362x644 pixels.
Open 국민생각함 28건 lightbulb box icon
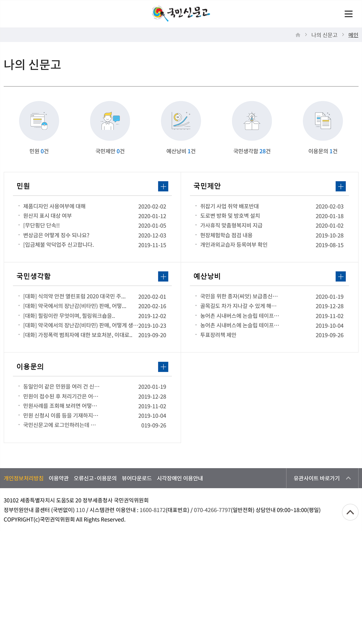click(x=252, y=121)
